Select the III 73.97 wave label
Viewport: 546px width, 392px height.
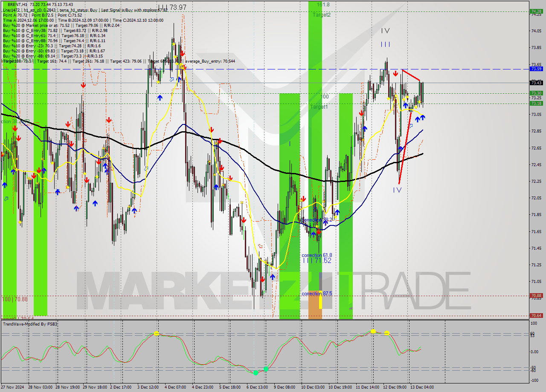172,7
